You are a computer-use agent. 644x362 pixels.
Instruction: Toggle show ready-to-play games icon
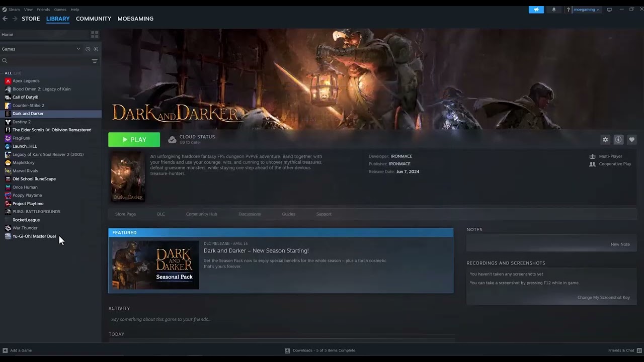96,49
